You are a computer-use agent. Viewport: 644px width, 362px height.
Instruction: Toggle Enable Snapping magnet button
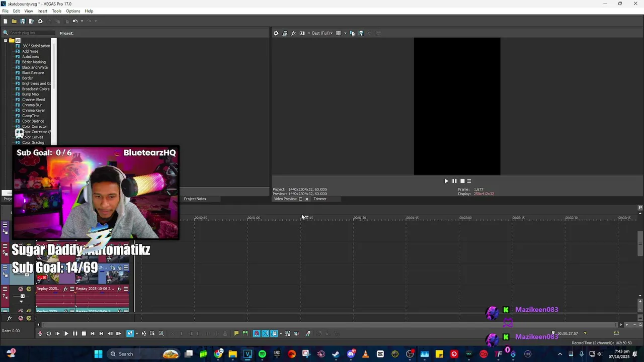pyautogui.click(x=257, y=333)
